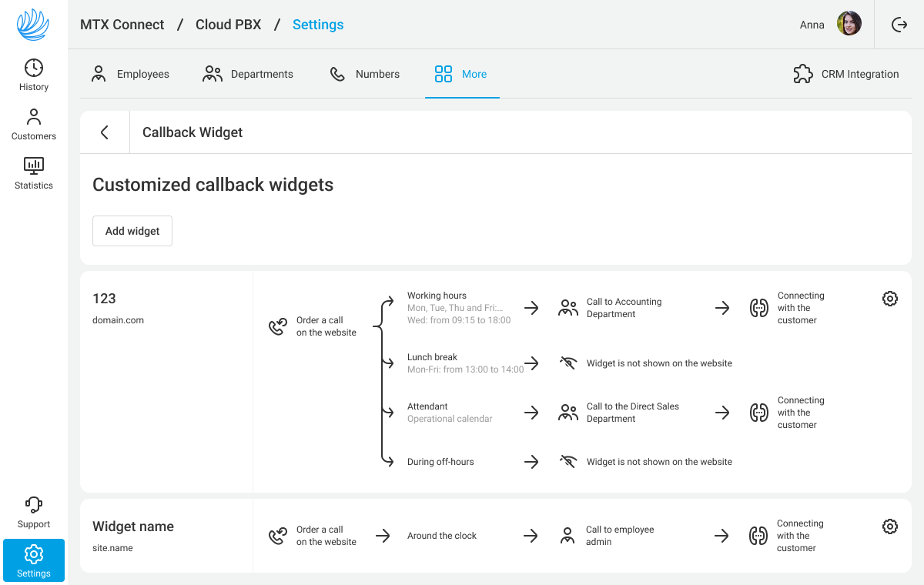Select the More tab

[461, 74]
